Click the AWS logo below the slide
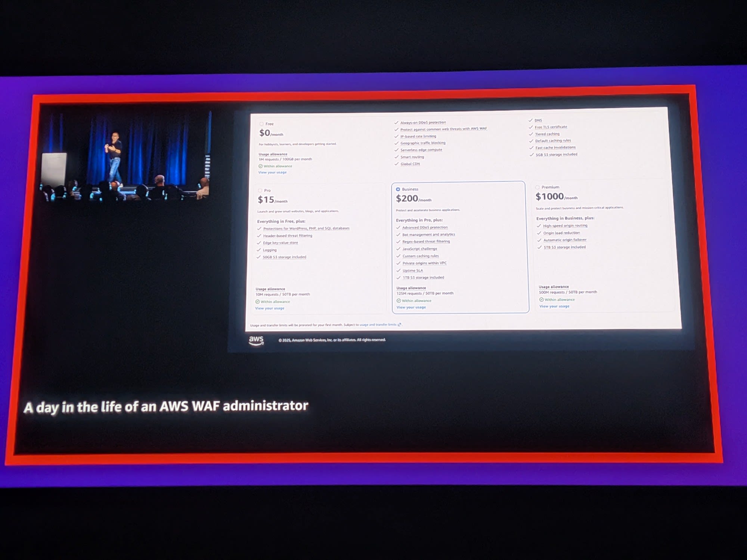 tap(256, 340)
